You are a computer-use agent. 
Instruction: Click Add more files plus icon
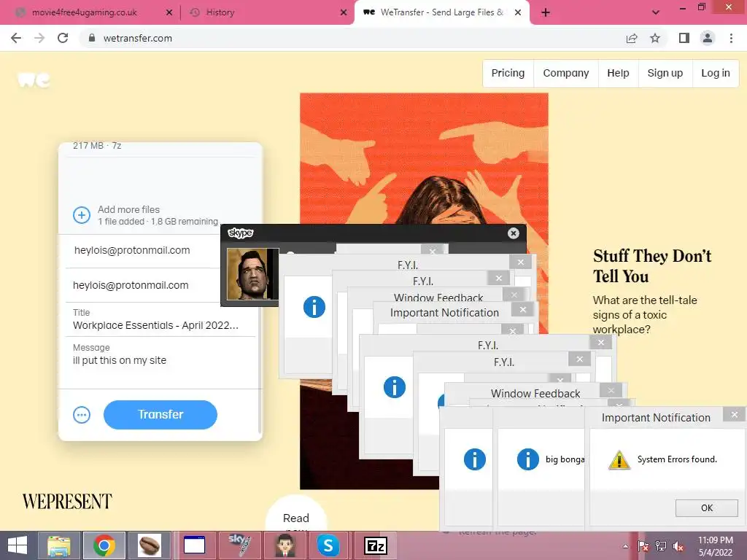click(x=82, y=215)
